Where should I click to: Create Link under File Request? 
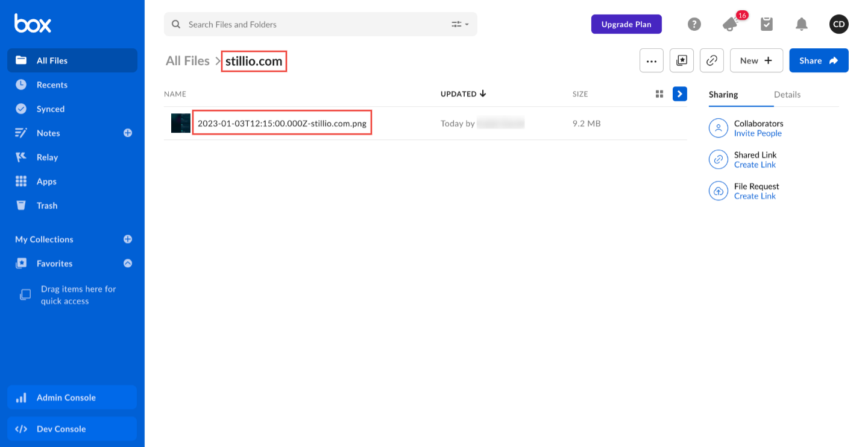[755, 196]
